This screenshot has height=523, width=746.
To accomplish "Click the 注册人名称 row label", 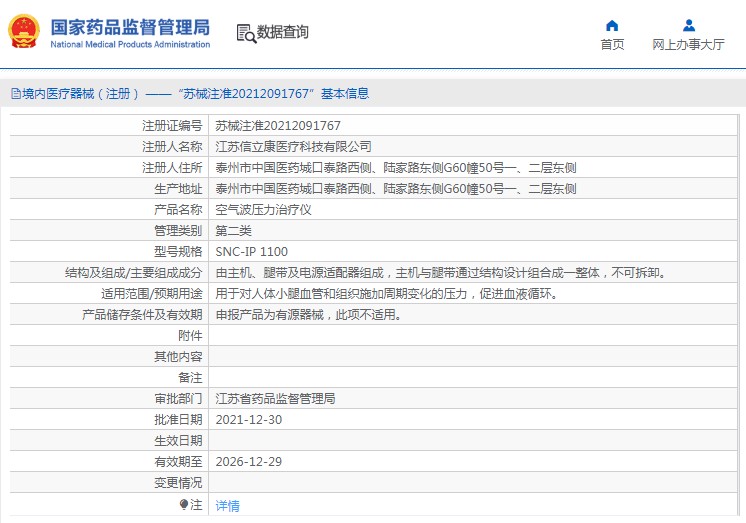I will tap(172, 147).
